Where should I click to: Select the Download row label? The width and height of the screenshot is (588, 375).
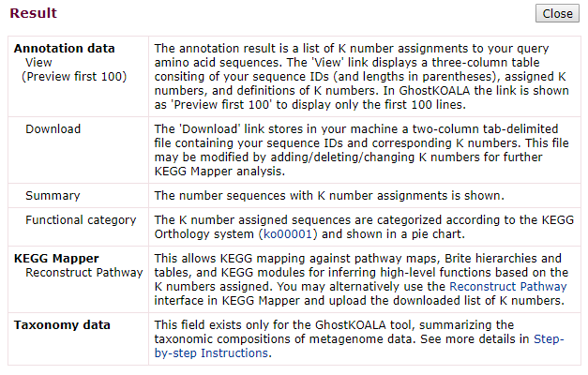pyautogui.click(x=53, y=129)
